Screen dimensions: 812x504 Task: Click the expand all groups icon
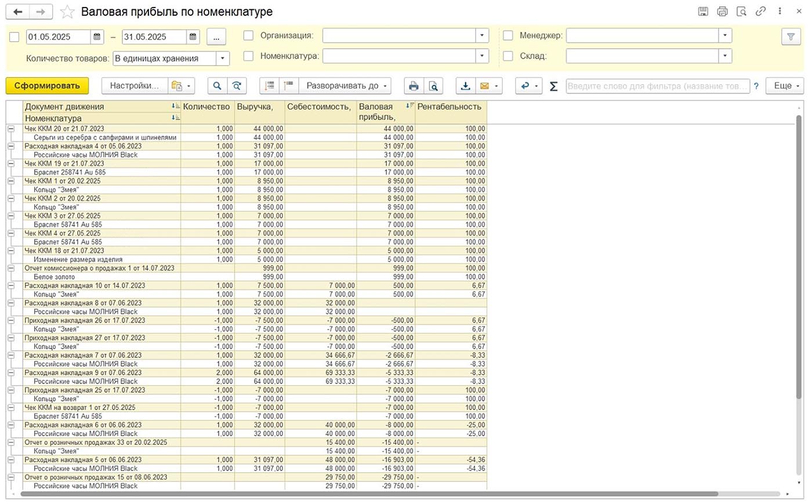click(x=289, y=86)
